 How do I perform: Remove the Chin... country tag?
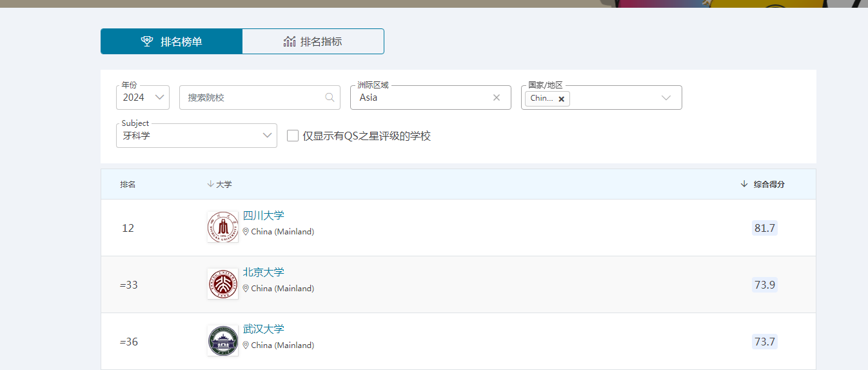(561, 99)
